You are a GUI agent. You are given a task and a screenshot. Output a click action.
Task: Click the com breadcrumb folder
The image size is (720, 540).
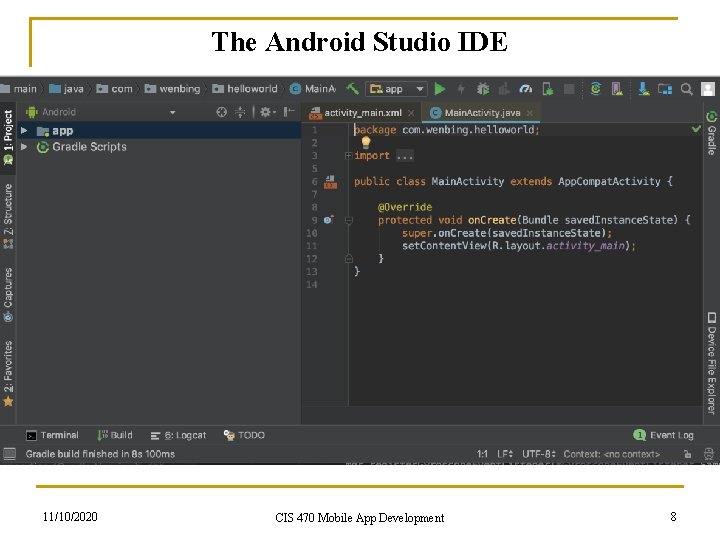[115, 89]
